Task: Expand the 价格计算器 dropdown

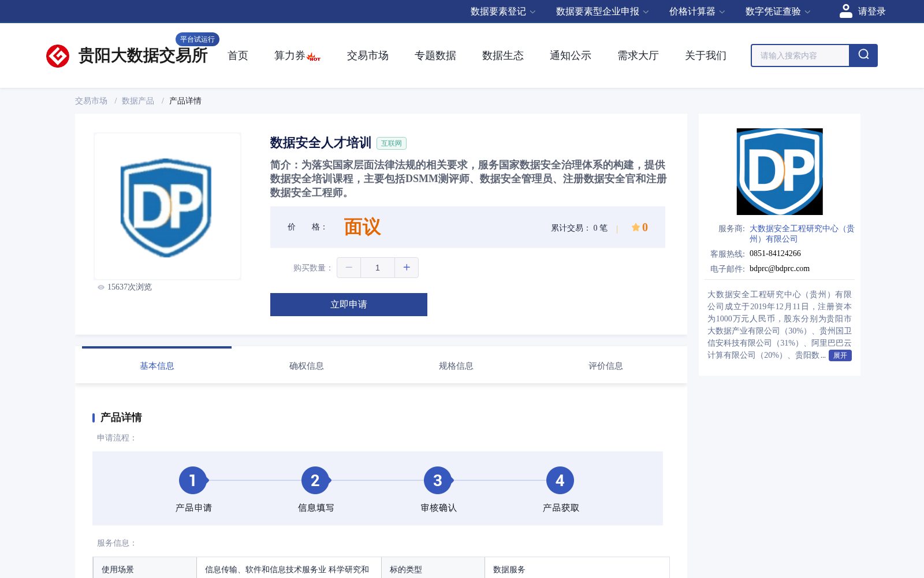Action: click(697, 12)
